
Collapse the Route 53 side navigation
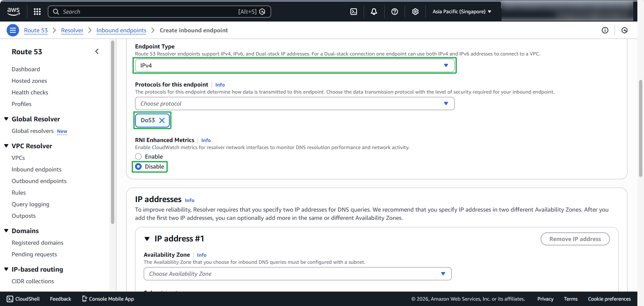97,52
